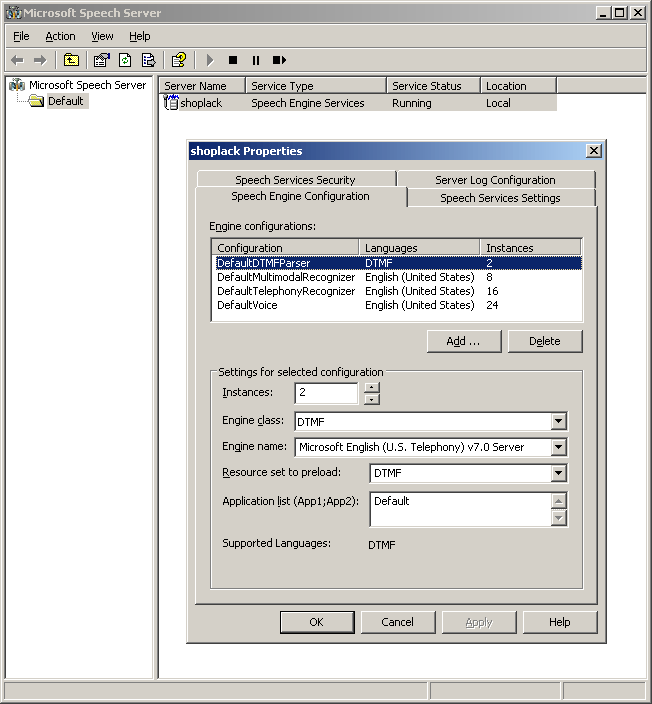
Task: Sort by Server Name column header
Action: point(203,85)
